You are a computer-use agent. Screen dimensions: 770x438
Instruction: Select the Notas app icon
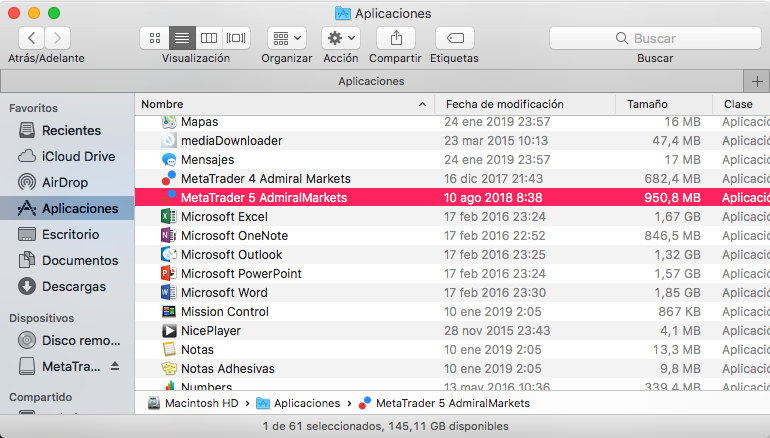point(169,350)
